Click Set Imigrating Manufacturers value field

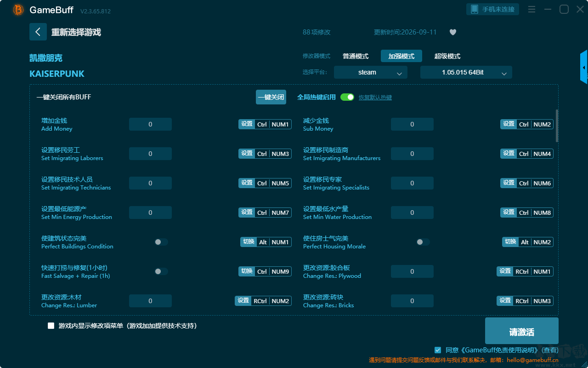coord(412,154)
